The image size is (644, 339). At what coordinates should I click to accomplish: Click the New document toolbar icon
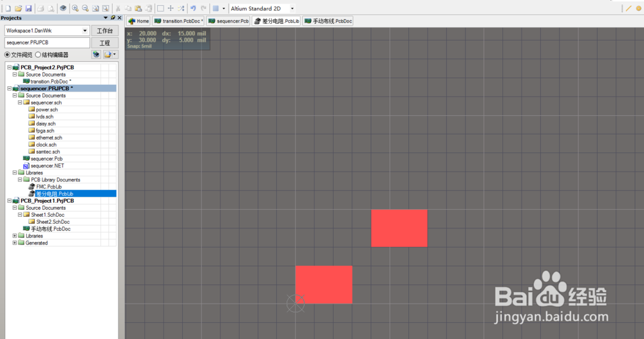pyautogui.click(x=8, y=8)
